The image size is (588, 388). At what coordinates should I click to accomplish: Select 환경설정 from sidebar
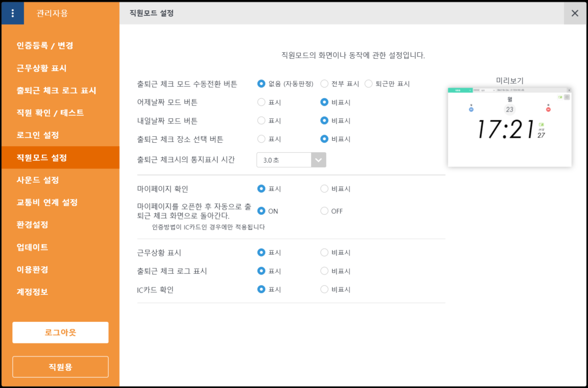[x=32, y=225]
